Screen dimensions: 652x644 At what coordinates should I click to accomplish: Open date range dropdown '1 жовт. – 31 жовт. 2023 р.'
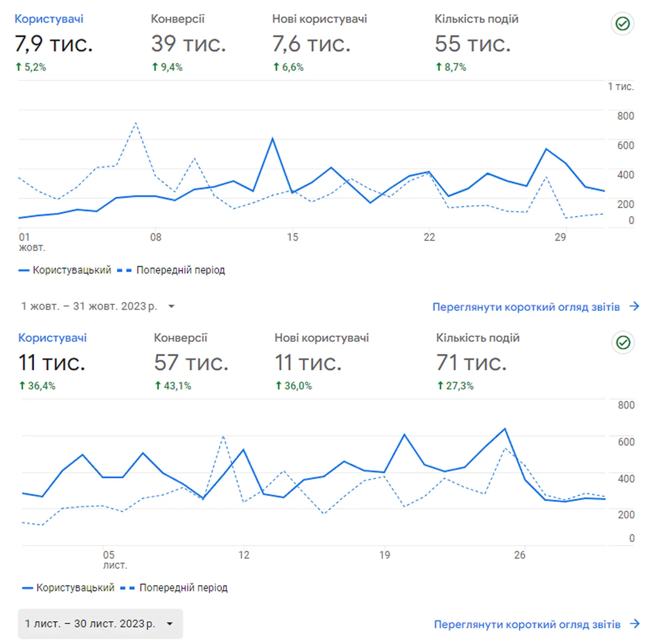[x=99, y=306]
